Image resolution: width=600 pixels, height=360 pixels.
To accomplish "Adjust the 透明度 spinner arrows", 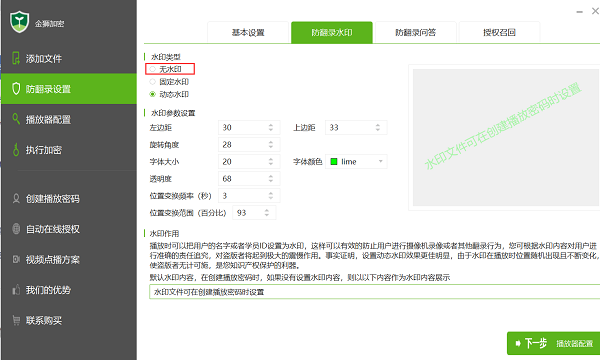I will click(271, 179).
